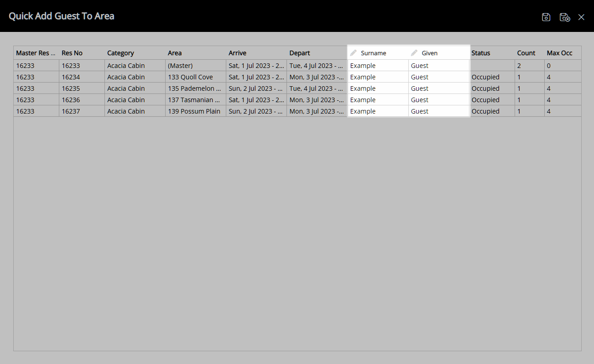Image resolution: width=594 pixels, height=364 pixels.
Task: Edit Given name for 135 Pademelon row
Action: click(x=439, y=88)
